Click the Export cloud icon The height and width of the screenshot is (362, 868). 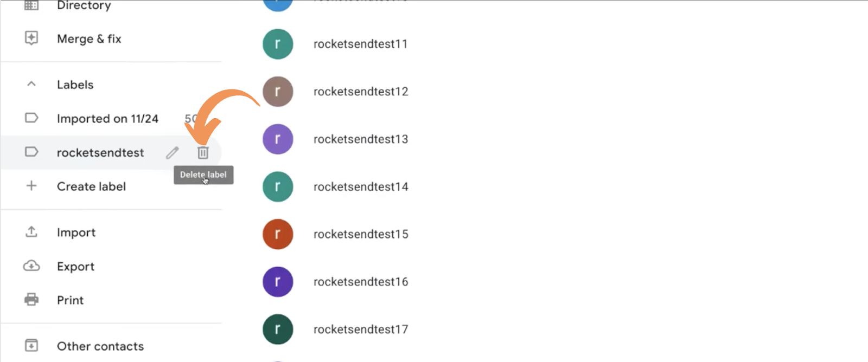coord(31,266)
